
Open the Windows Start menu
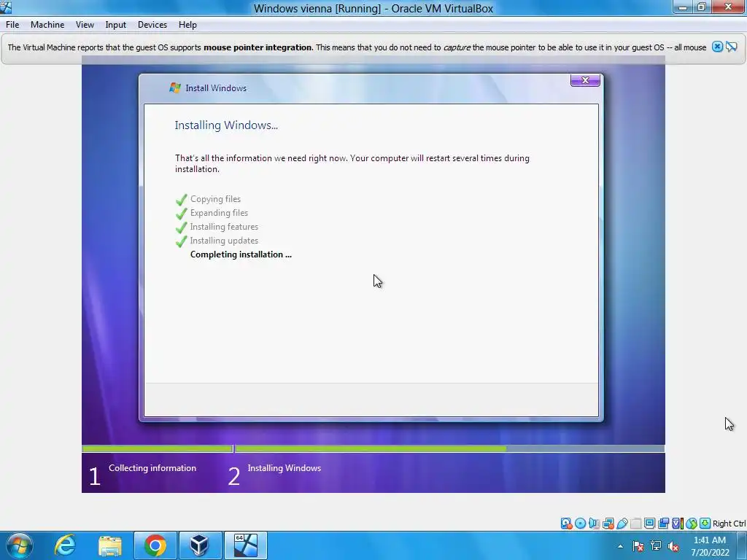pos(20,545)
